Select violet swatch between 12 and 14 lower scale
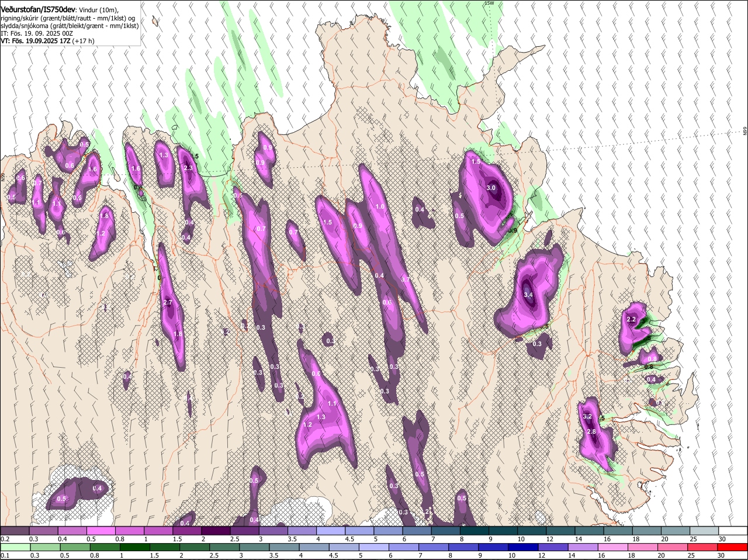 point(553,548)
